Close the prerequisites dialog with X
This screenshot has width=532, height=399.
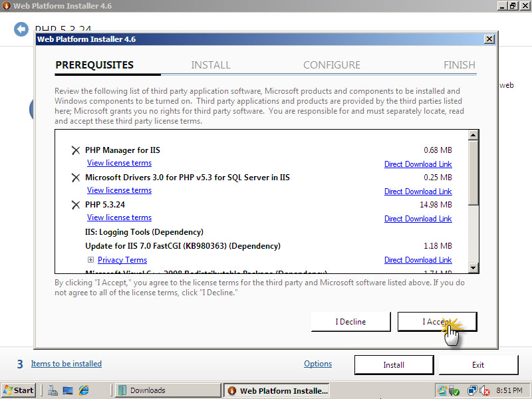(489, 39)
